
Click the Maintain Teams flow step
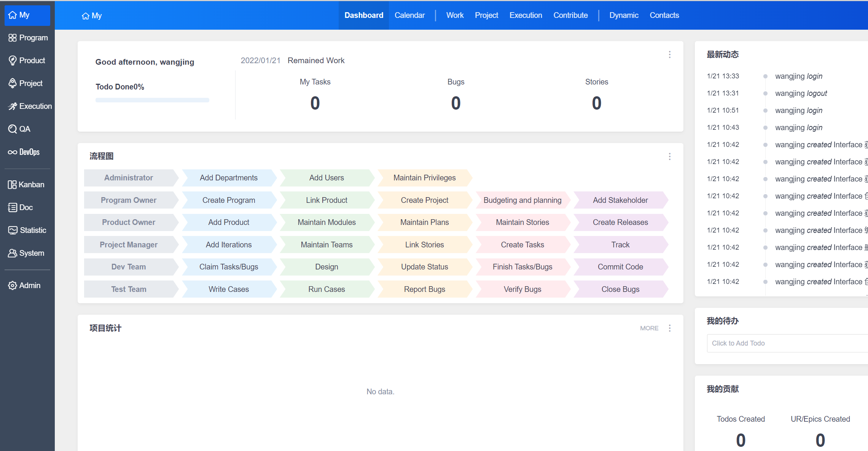326,245
